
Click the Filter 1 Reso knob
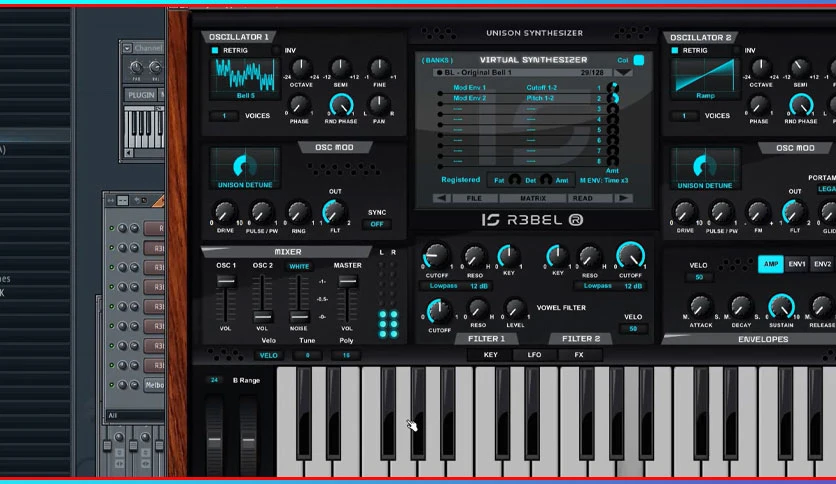point(474,257)
